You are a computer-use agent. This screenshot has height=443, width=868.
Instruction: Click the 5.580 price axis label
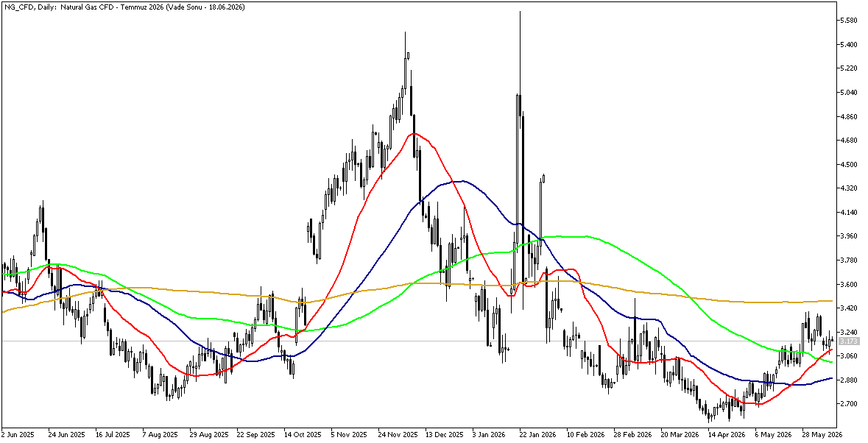(849, 21)
